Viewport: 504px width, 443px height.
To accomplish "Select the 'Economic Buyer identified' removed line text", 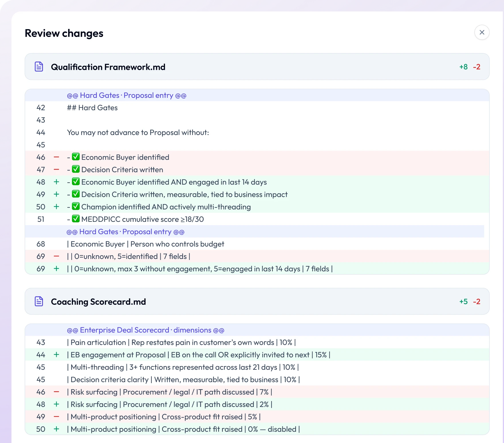I will point(125,157).
